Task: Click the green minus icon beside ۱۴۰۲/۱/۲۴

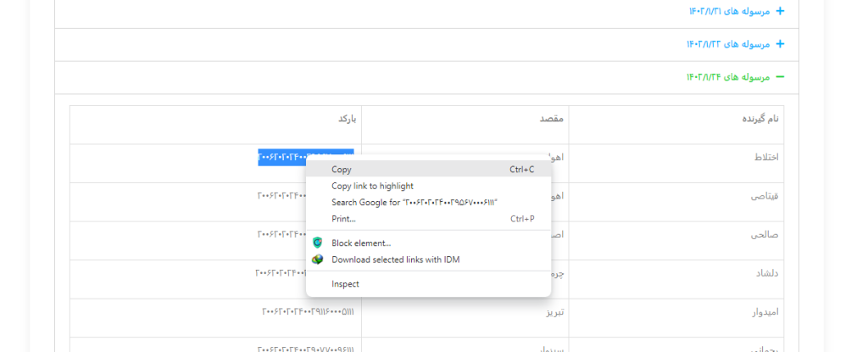Action: click(x=780, y=77)
